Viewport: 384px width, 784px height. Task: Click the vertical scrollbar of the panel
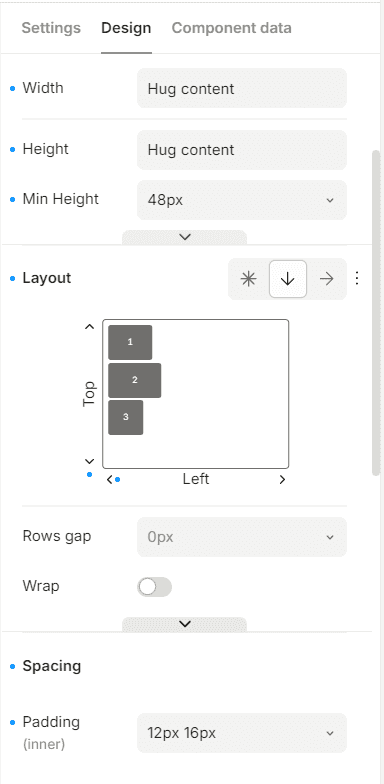[376, 312]
